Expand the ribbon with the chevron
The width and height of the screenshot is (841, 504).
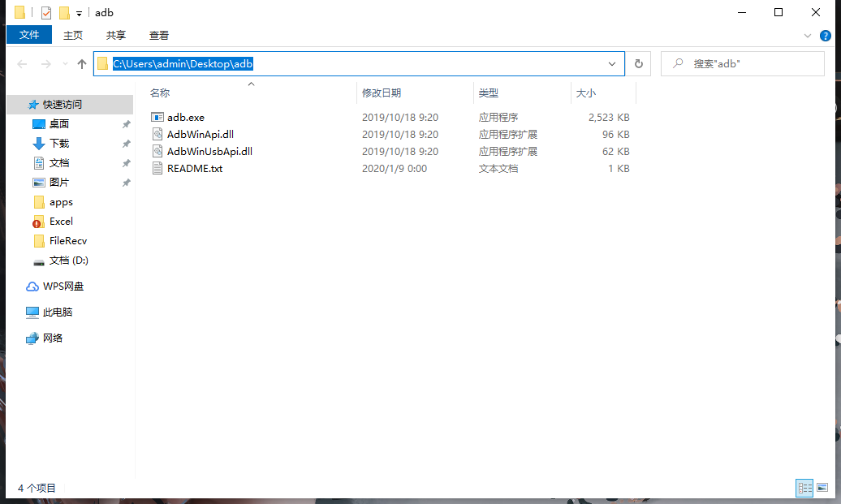[x=807, y=35]
